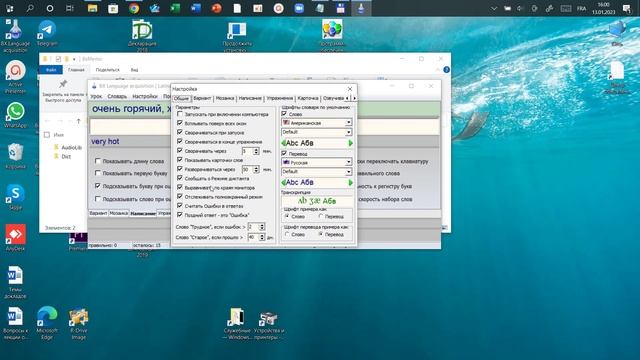This screenshot has height=360, width=640.
Task: Decrease translation font size with left green arrow
Action: tap(284, 182)
